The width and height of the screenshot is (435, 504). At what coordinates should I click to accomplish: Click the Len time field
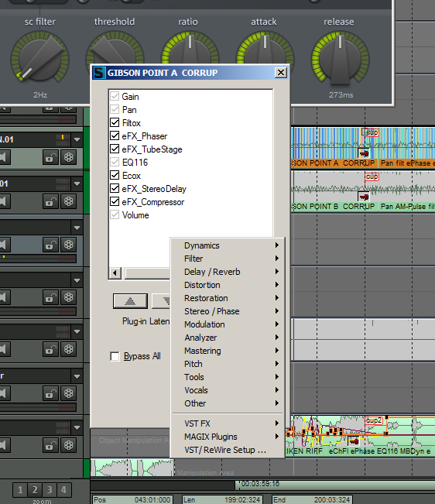pos(221,499)
